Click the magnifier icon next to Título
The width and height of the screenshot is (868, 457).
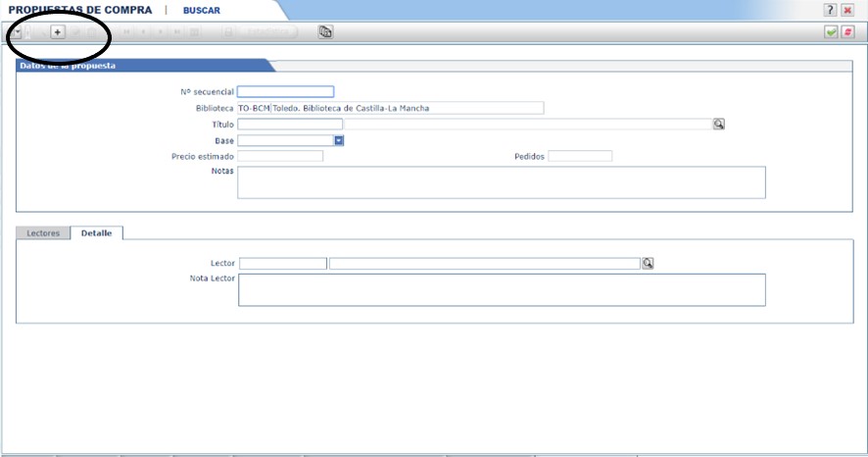(x=718, y=125)
